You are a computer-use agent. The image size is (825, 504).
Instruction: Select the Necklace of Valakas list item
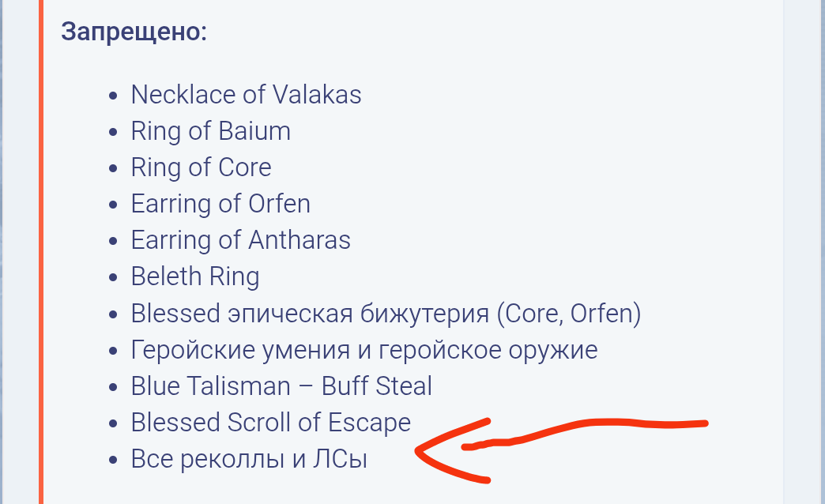tap(246, 95)
